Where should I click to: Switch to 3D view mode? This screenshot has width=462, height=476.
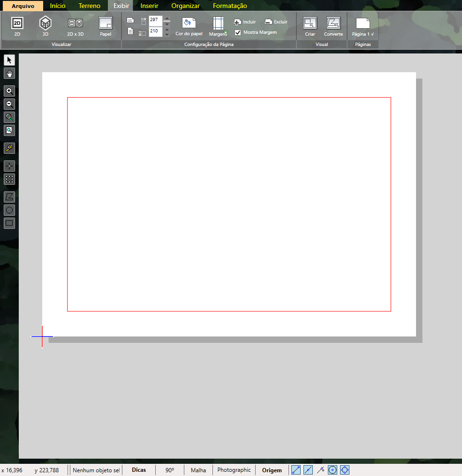point(45,26)
